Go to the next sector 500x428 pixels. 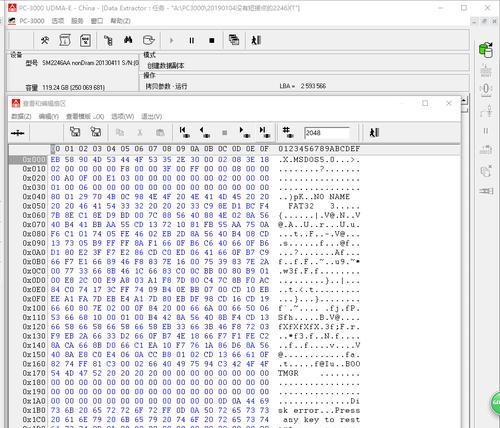point(245,132)
